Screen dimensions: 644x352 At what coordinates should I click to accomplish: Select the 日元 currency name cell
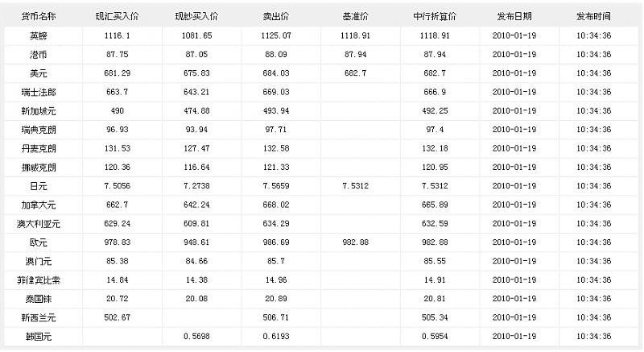click(x=39, y=186)
